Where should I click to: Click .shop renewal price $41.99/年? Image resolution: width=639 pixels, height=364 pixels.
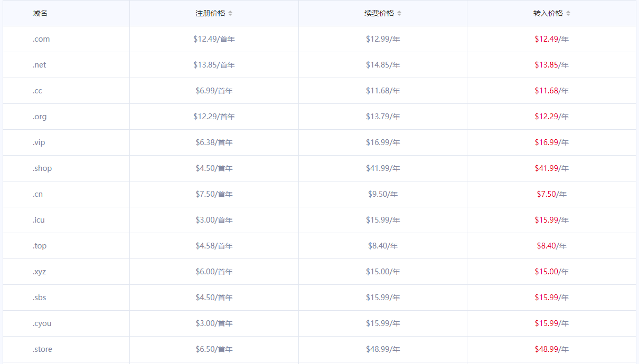[x=383, y=168]
